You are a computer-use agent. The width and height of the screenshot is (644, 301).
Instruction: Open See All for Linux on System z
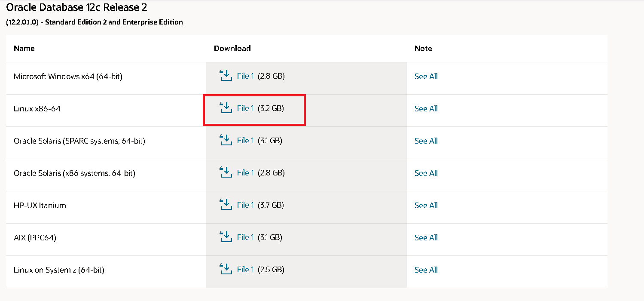(426, 270)
